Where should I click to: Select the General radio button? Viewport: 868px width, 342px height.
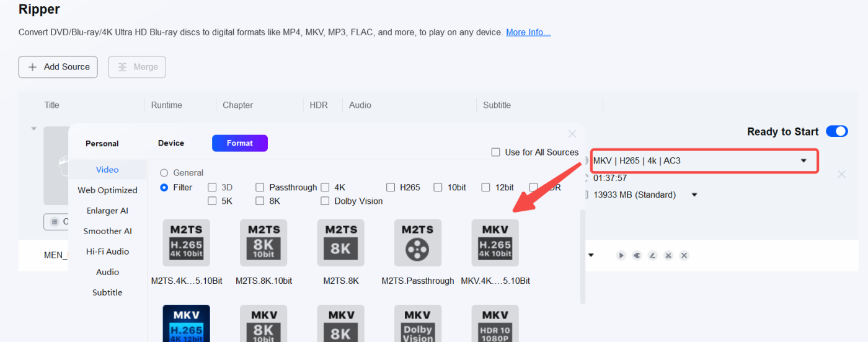pyautogui.click(x=164, y=173)
